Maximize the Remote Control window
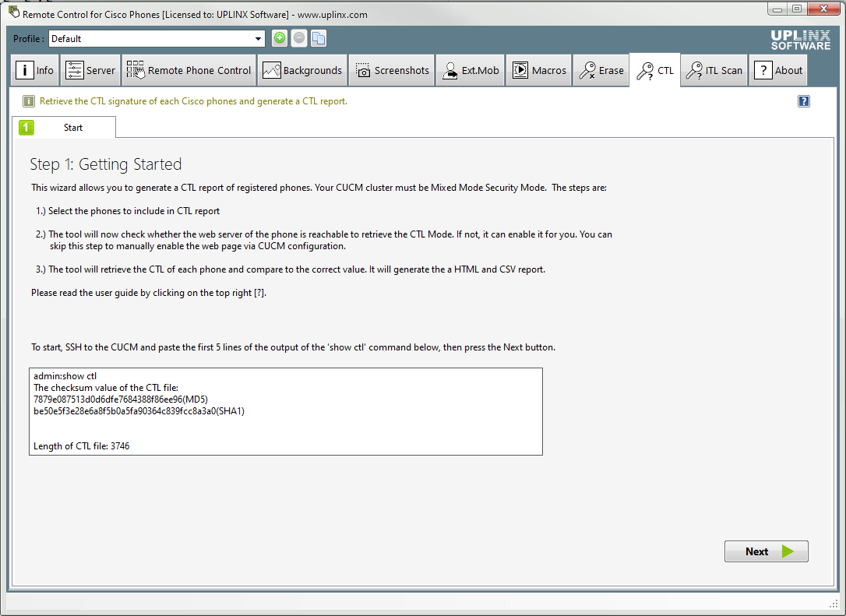Screen dimensions: 846x616 pyautogui.click(x=797, y=9)
